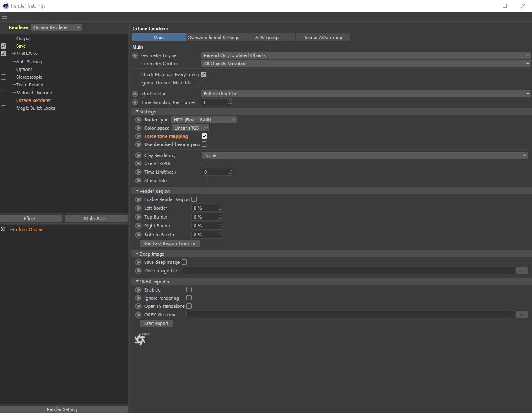Click the Effect... button
The width and height of the screenshot is (532, 413).
click(31, 219)
